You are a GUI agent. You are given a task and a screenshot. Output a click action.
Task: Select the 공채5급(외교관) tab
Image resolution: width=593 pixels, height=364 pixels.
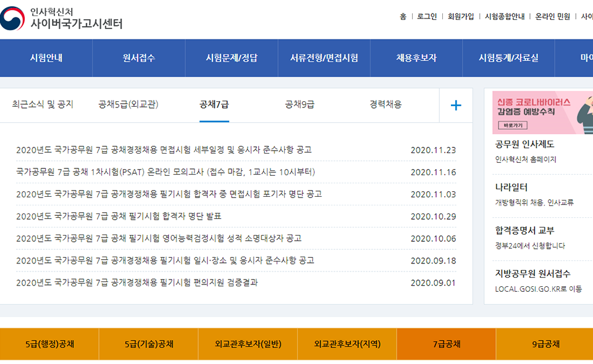(x=127, y=105)
